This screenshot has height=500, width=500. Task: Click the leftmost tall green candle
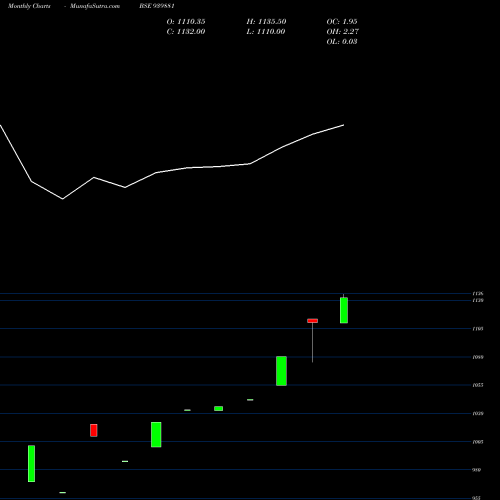[31, 463]
